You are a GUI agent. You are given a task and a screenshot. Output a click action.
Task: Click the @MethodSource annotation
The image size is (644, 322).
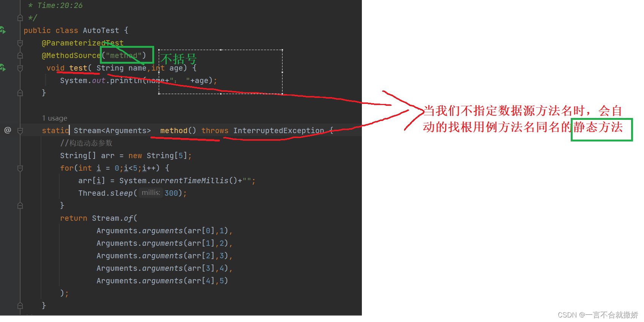pos(71,55)
